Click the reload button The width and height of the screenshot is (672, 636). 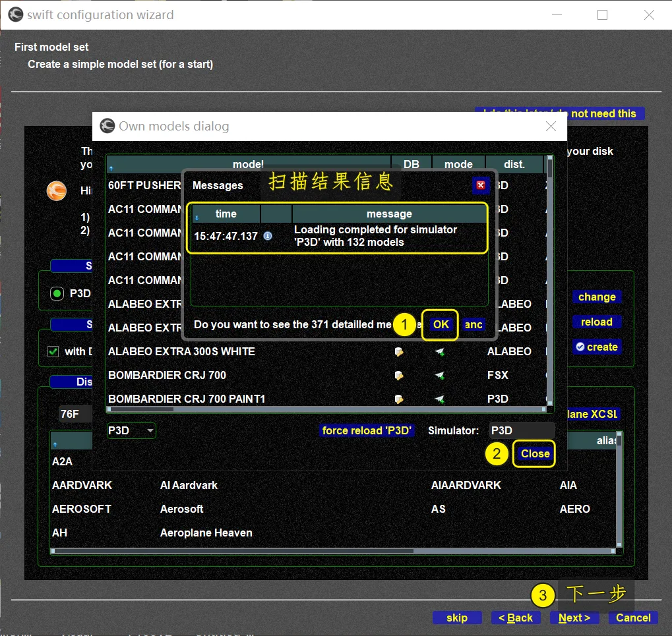[597, 322]
